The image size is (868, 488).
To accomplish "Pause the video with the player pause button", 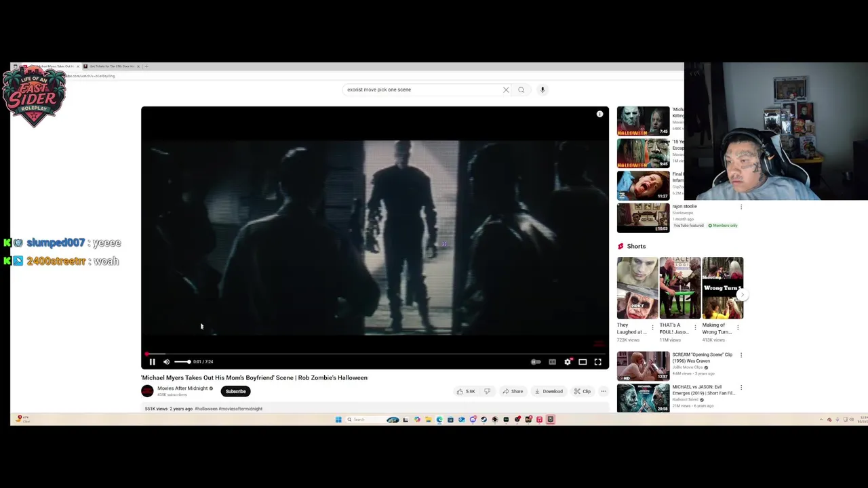I will (152, 362).
